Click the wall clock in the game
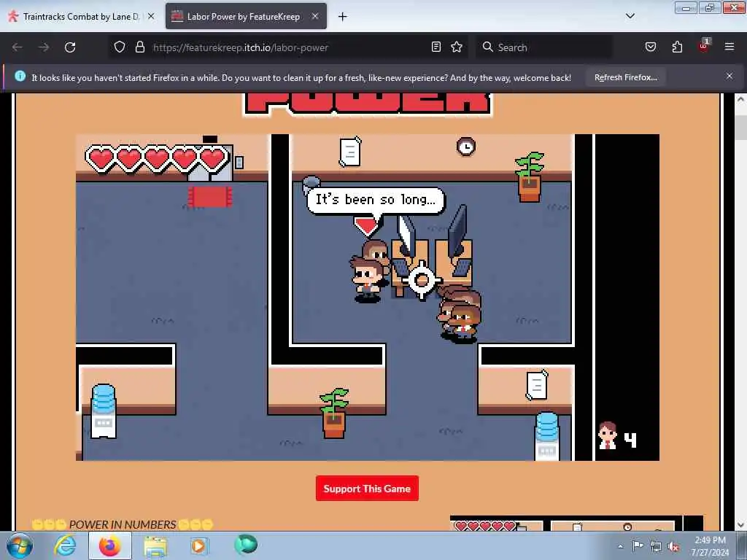The width and height of the screenshot is (747, 560). pos(465,146)
